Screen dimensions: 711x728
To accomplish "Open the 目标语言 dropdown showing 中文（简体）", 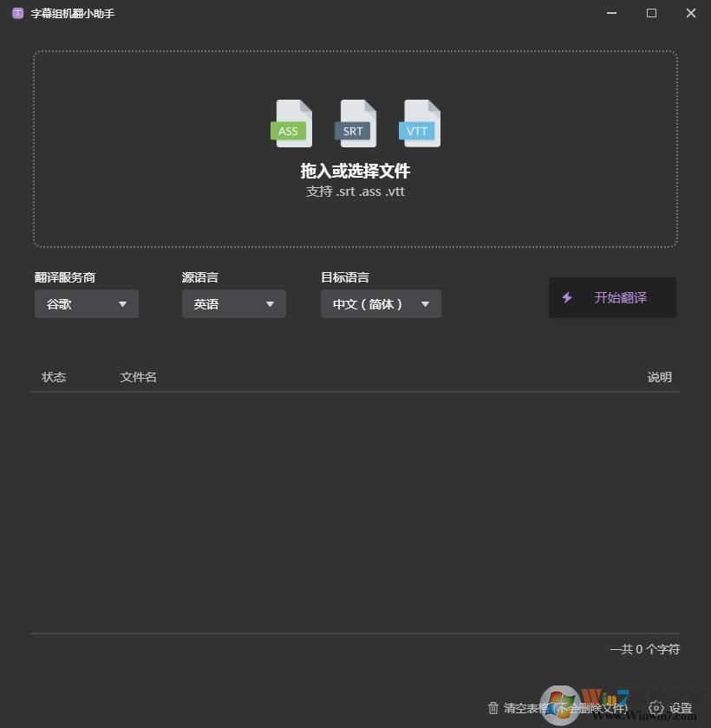I will click(x=381, y=303).
